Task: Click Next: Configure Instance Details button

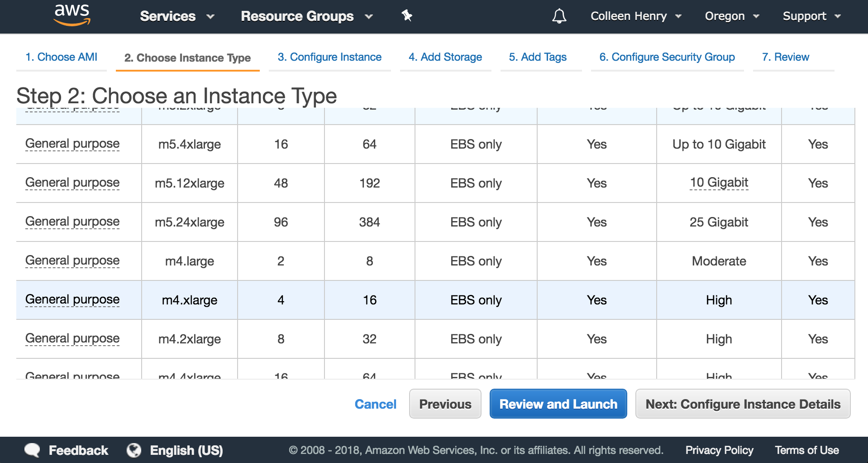Action: (x=743, y=404)
